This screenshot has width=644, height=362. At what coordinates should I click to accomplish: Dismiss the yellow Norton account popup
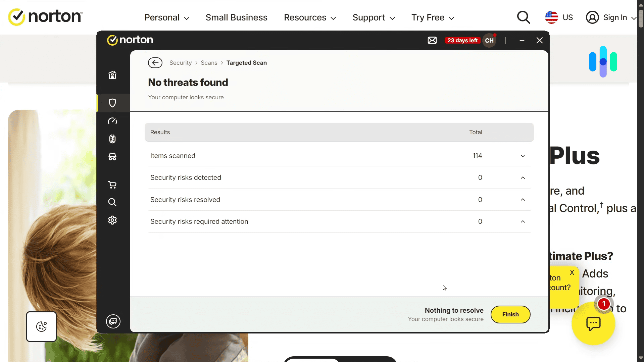(x=572, y=272)
